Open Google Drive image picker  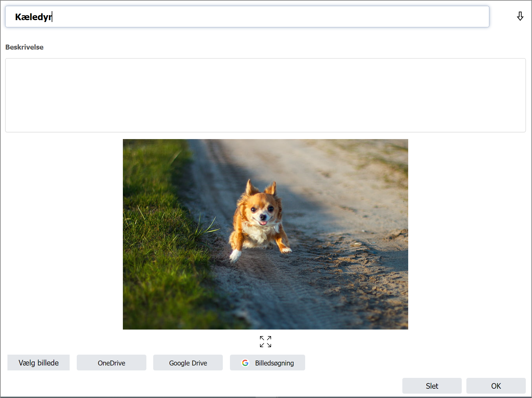point(188,363)
